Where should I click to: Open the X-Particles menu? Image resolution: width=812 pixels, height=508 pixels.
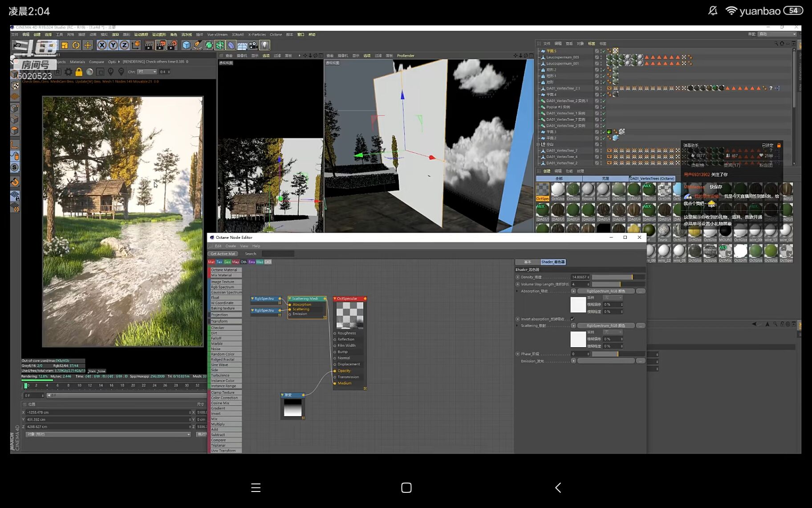tap(257, 34)
